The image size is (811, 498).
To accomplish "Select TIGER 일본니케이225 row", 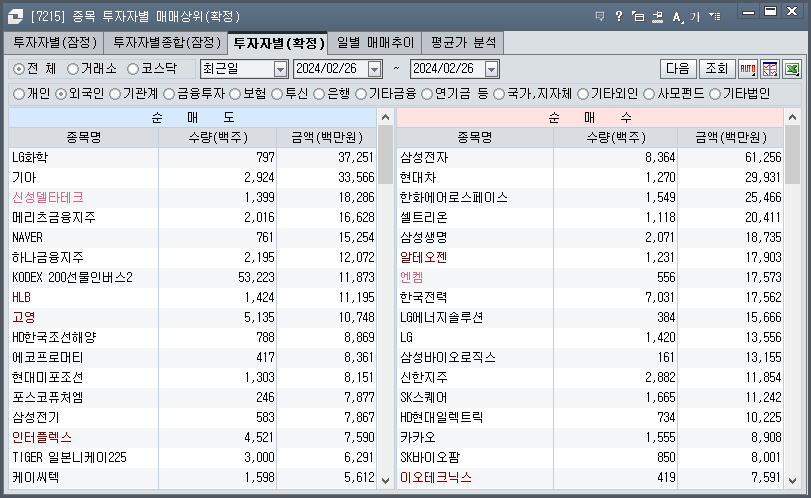I will point(192,458).
